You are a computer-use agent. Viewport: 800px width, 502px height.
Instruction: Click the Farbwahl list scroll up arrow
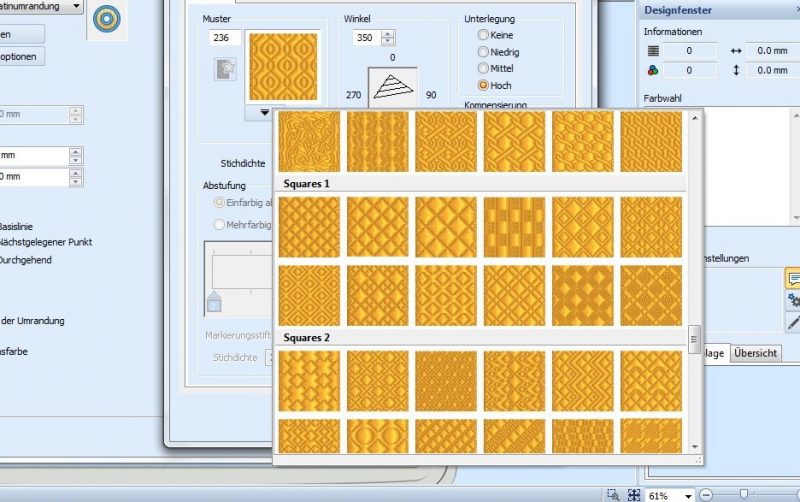(796, 116)
